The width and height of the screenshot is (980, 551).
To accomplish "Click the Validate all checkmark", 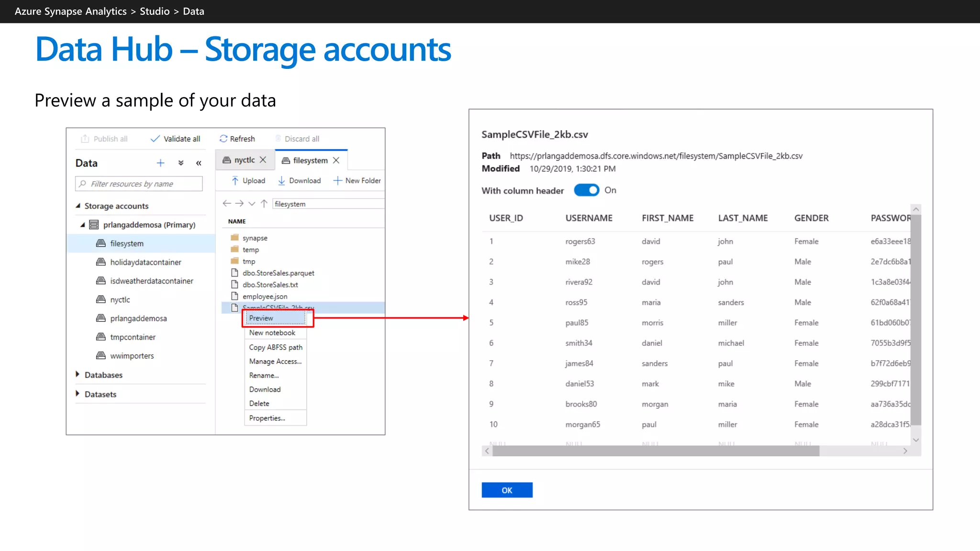I will click(155, 139).
